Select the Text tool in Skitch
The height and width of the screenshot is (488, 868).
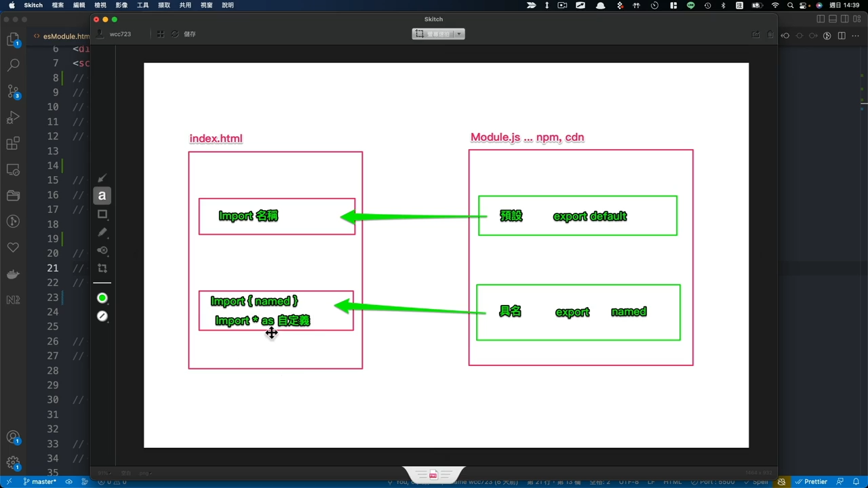click(x=102, y=196)
